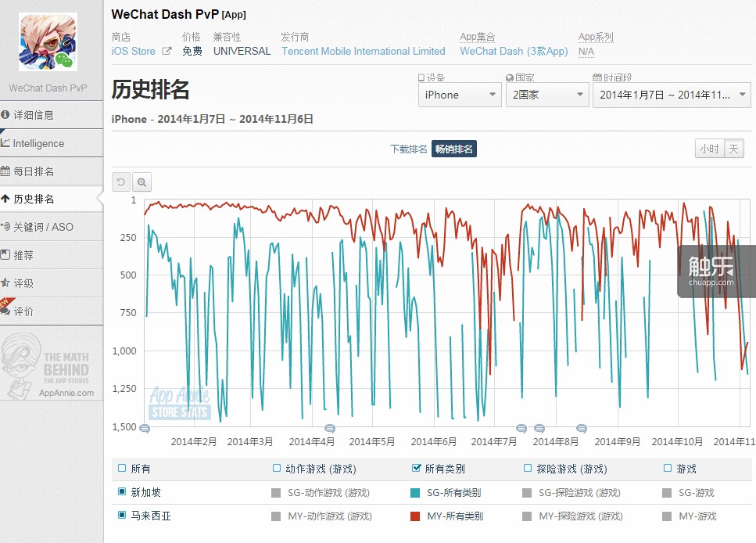Select the 历史排名 sidebar item

52,199
